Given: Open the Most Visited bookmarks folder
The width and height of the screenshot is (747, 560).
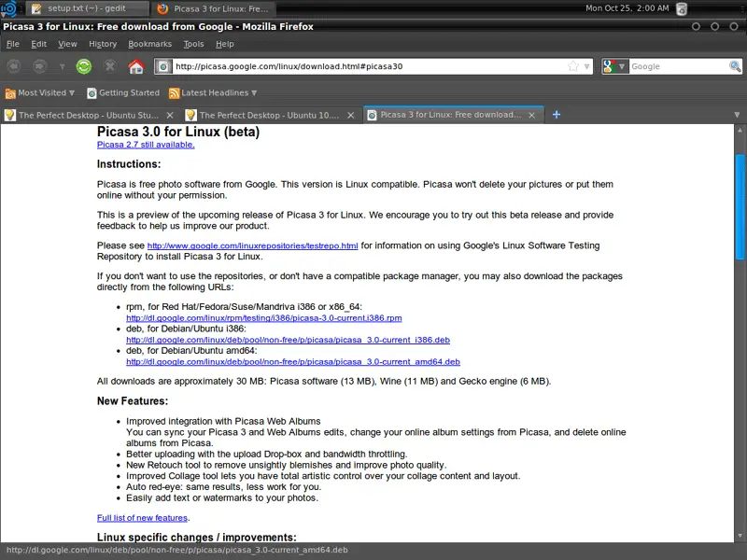Looking at the screenshot, I should point(40,92).
